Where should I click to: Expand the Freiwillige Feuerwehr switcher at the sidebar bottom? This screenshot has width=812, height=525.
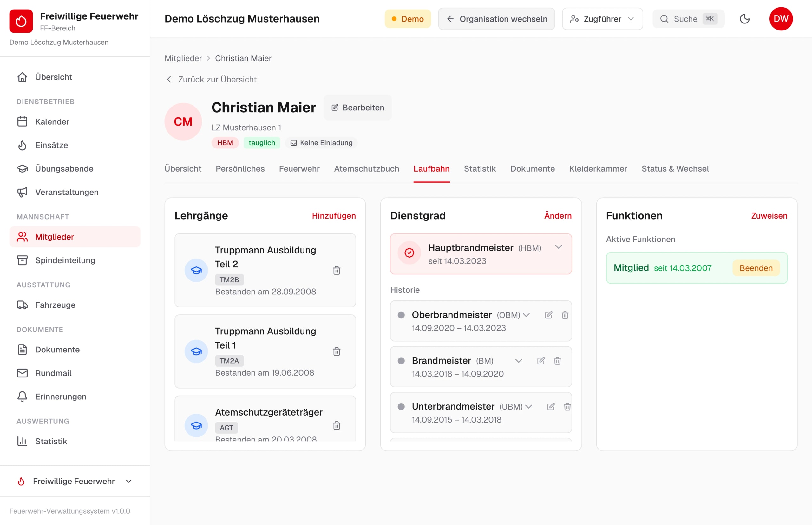point(75,481)
